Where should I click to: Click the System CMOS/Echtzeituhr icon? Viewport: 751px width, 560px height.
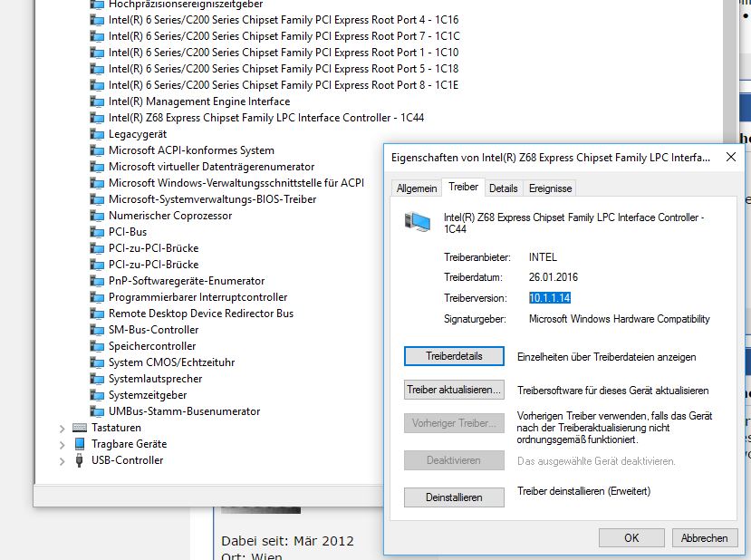coord(97,362)
